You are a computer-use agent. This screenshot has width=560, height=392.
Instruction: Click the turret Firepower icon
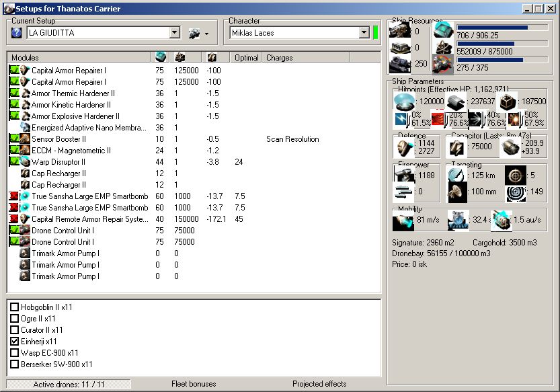[x=405, y=175]
